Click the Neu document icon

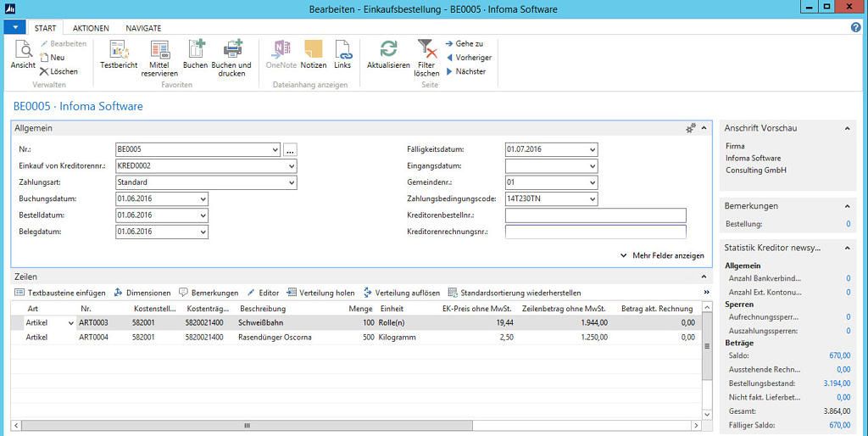tap(44, 57)
